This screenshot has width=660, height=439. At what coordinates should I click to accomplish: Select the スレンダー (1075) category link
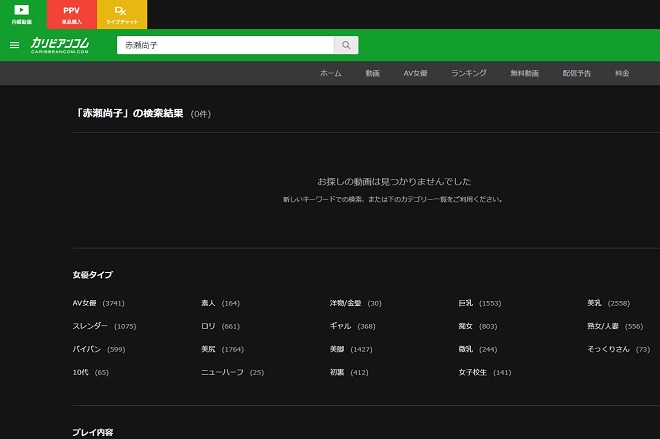pyautogui.click(x=103, y=326)
